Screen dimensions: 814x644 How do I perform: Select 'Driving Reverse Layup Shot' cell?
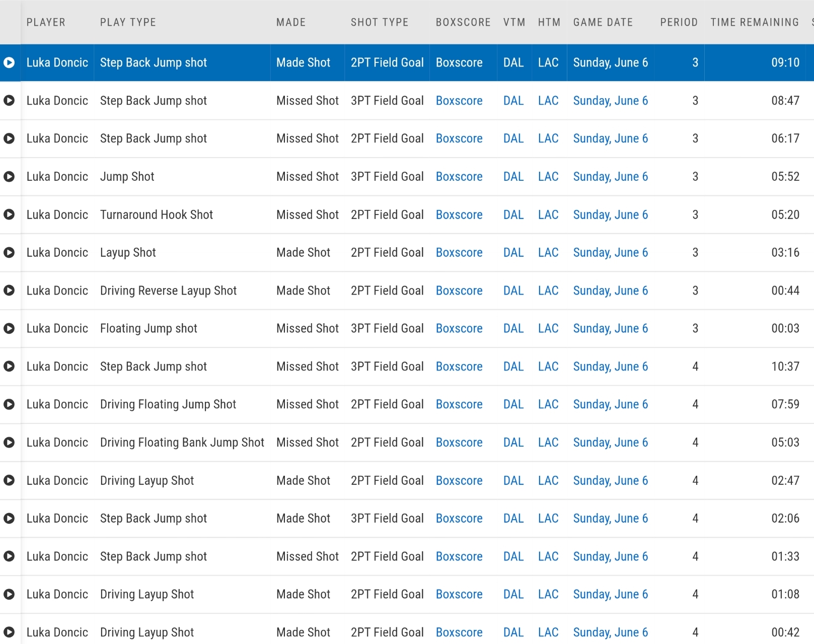pyautogui.click(x=168, y=291)
